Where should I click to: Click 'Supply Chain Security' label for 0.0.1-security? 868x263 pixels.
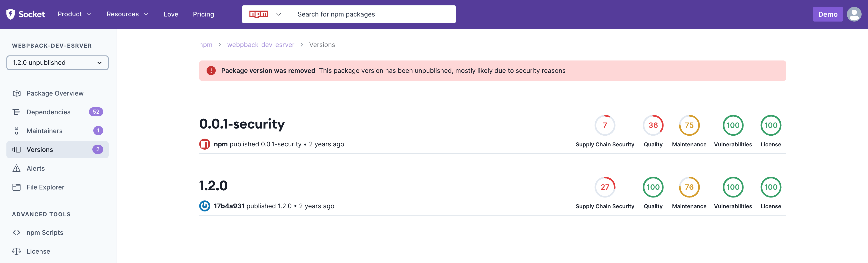click(x=605, y=145)
